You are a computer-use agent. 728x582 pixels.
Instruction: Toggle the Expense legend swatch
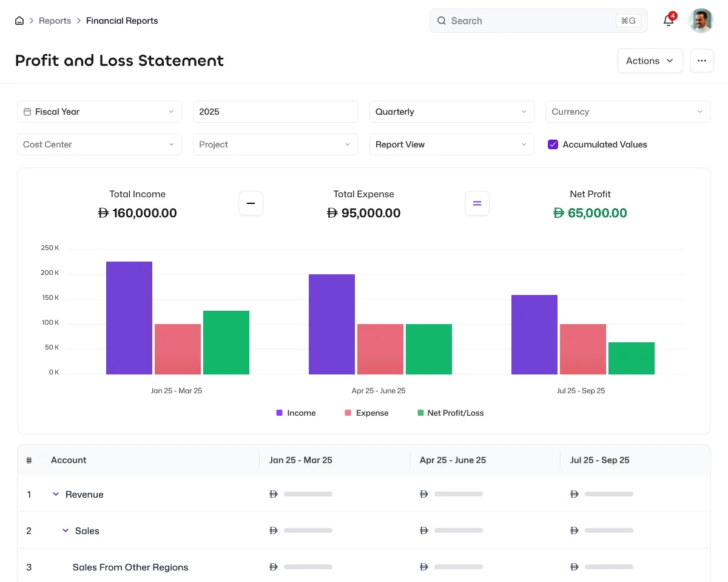[348, 413]
